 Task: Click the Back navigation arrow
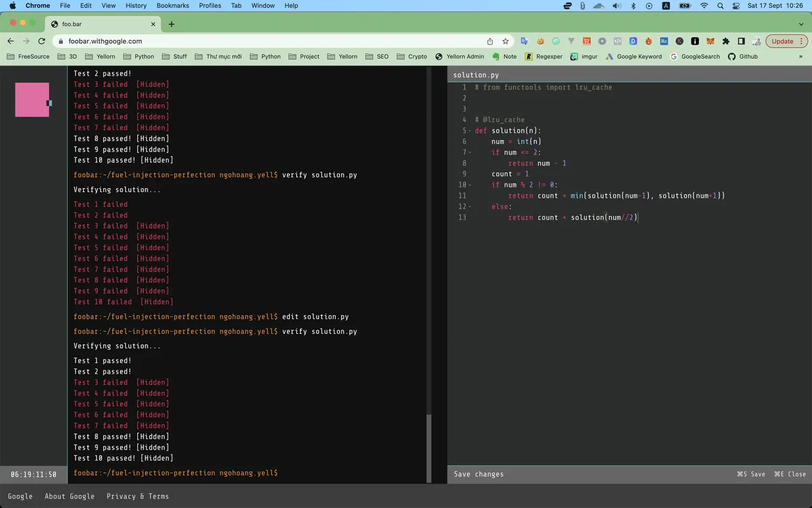pyautogui.click(x=11, y=41)
